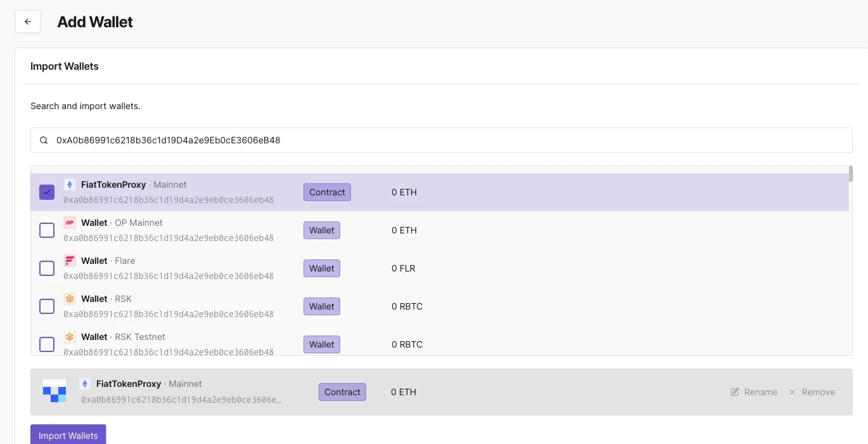Click truncated address in selected wallet summary
Image resolution: width=868 pixels, height=444 pixels.
(181, 400)
